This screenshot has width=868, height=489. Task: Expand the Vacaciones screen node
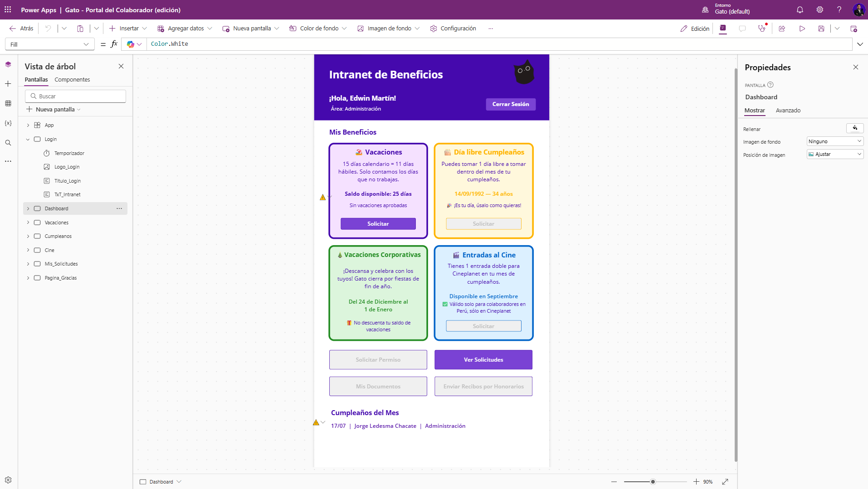point(28,223)
